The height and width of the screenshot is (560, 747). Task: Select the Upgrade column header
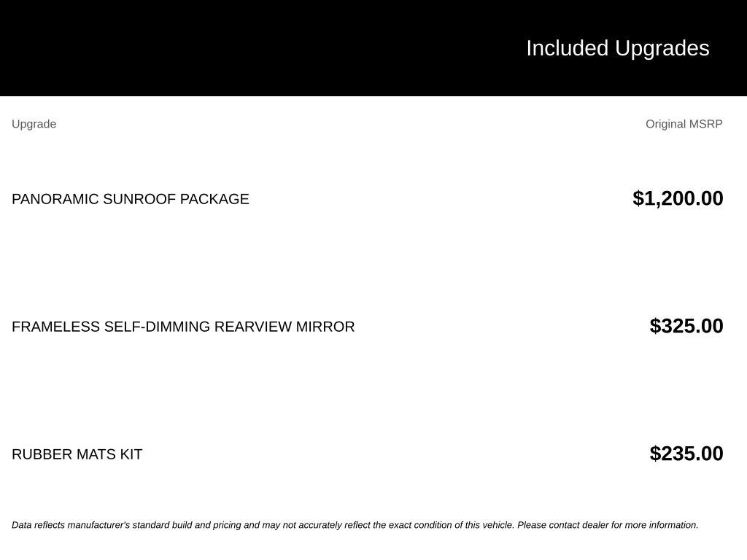(x=34, y=124)
